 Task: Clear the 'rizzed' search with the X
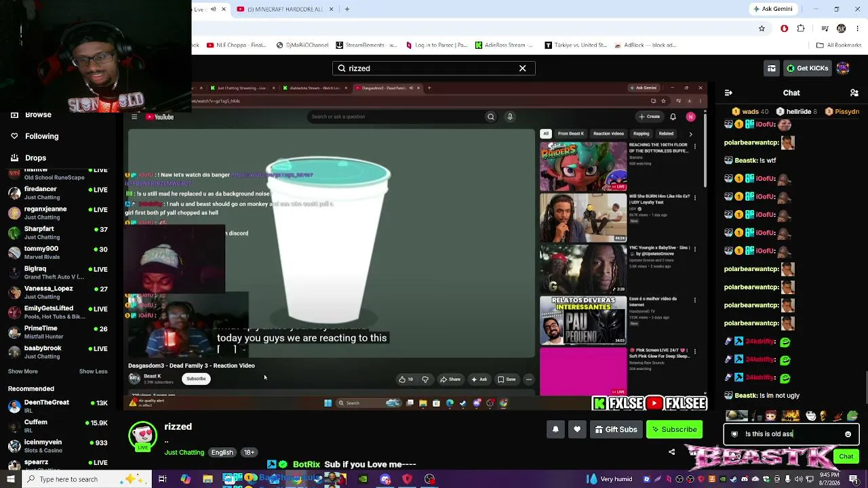(522, 68)
